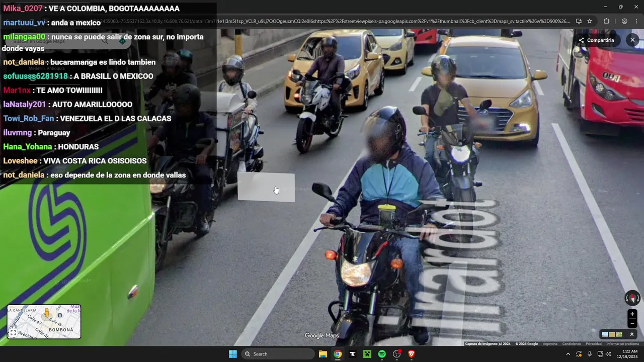Open the network tray icon
This screenshot has height=362, width=644.
point(600,354)
